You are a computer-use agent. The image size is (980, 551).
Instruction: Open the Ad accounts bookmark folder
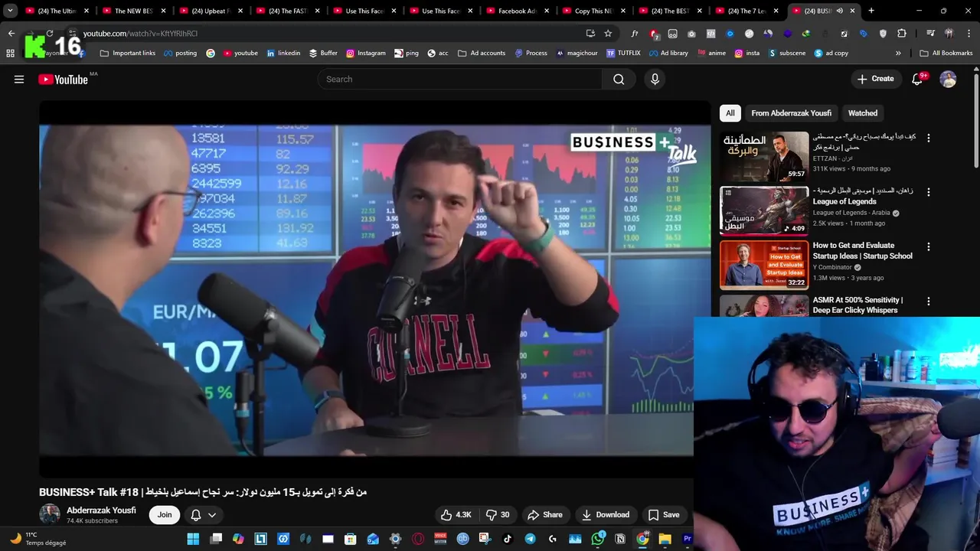pyautogui.click(x=482, y=54)
